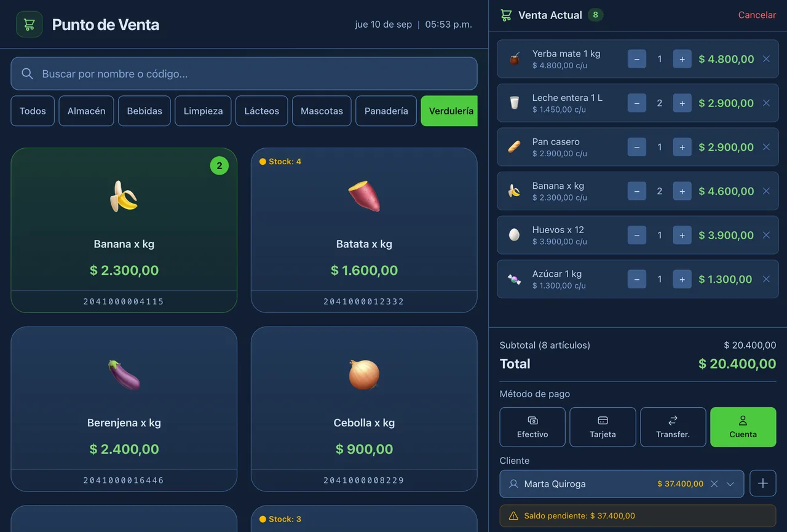The image size is (787, 532).
Task: Decrease Banana x kg quantity in cart
Action: pyautogui.click(x=636, y=191)
